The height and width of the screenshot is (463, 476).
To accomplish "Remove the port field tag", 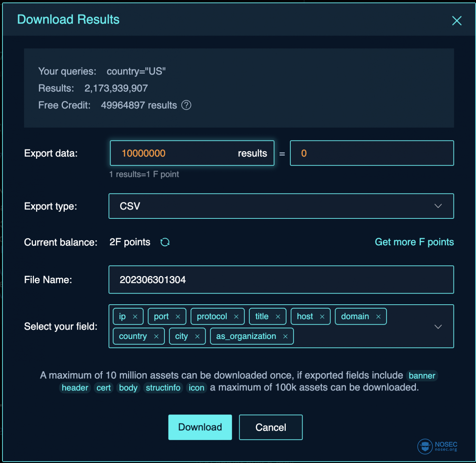I will 178,316.
